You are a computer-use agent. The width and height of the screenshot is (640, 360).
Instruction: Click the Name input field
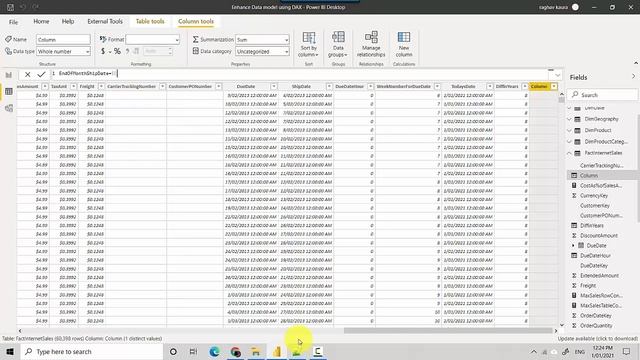pyautogui.click(x=63, y=40)
